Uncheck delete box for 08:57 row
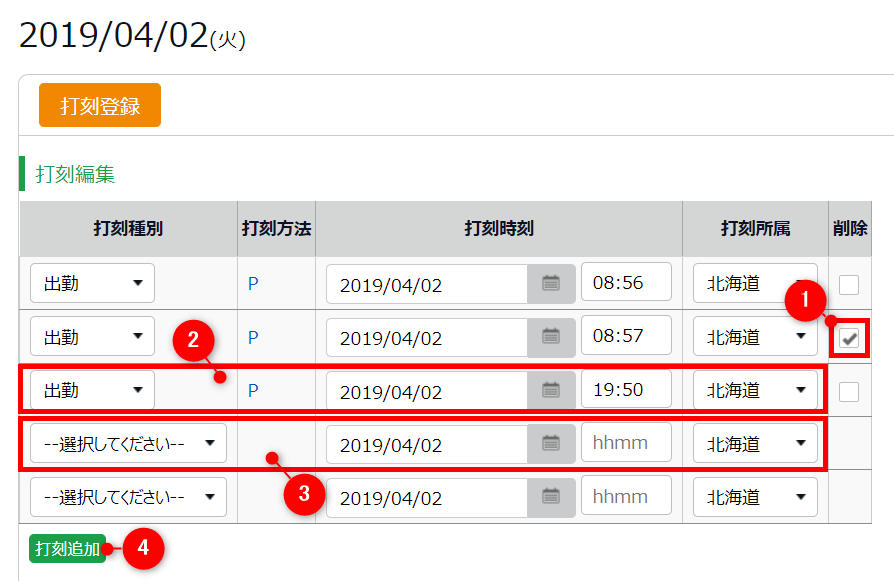 pyautogui.click(x=849, y=338)
